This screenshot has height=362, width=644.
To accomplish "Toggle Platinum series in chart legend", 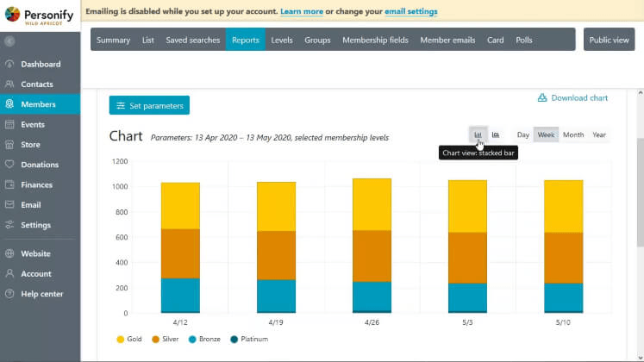I will click(249, 339).
